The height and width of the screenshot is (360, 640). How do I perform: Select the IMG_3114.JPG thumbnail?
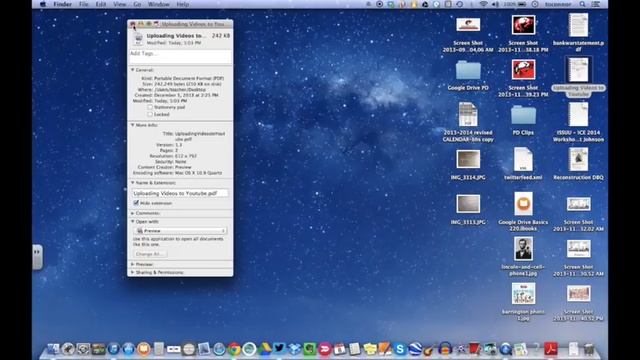pos(468,159)
